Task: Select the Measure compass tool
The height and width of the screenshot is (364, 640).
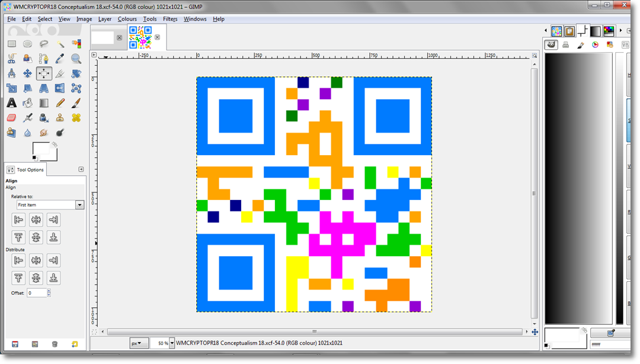Action: 11,73
